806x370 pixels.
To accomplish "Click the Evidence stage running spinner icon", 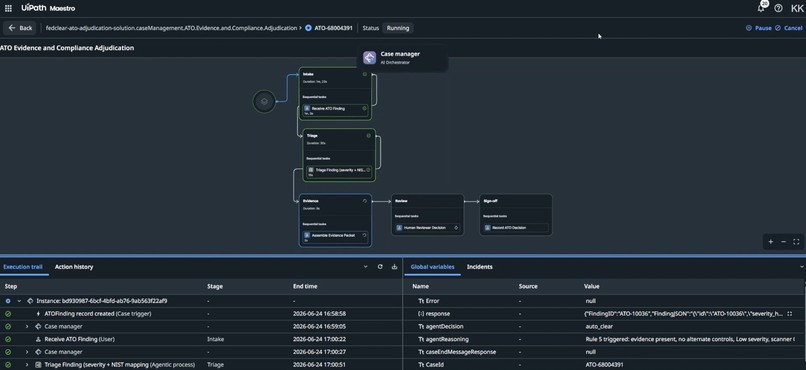I will coord(364,201).
